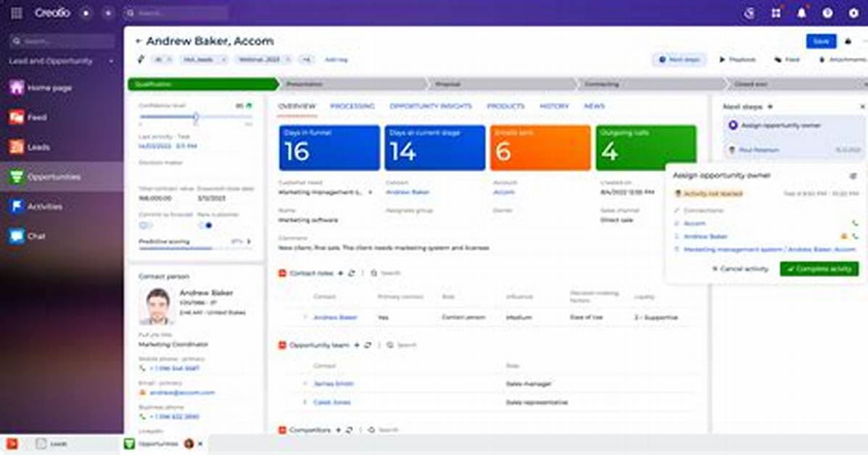Switch to the Processing tab
868x455 pixels.
tap(352, 107)
